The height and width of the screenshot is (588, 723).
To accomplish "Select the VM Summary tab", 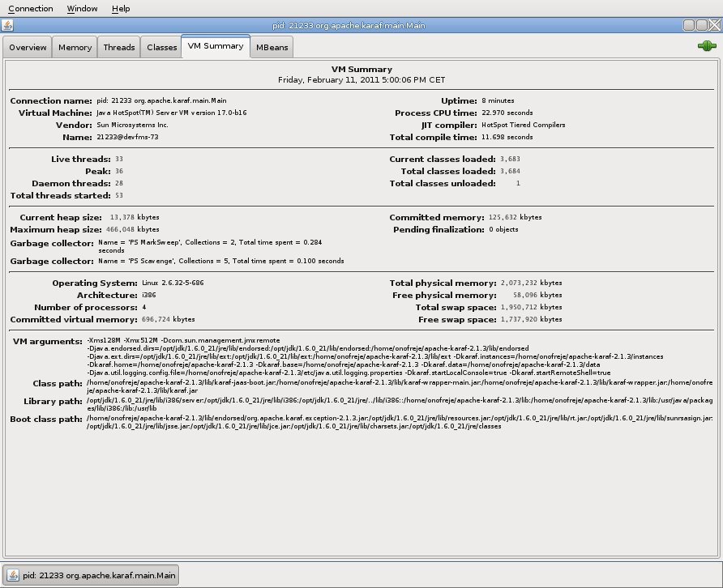I will pos(216,46).
